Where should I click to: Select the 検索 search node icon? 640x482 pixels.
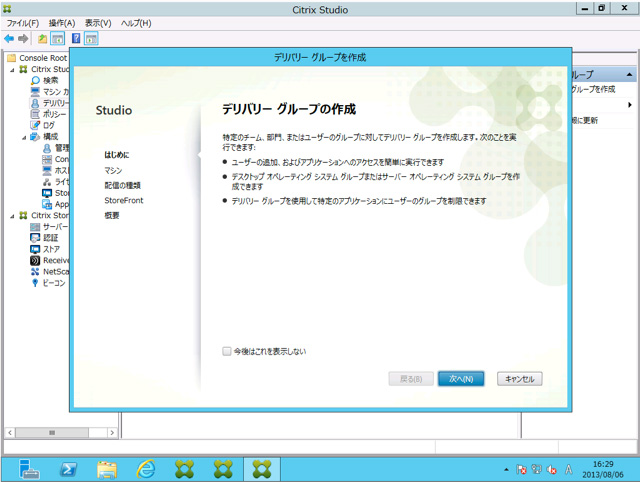tap(35, 80)
